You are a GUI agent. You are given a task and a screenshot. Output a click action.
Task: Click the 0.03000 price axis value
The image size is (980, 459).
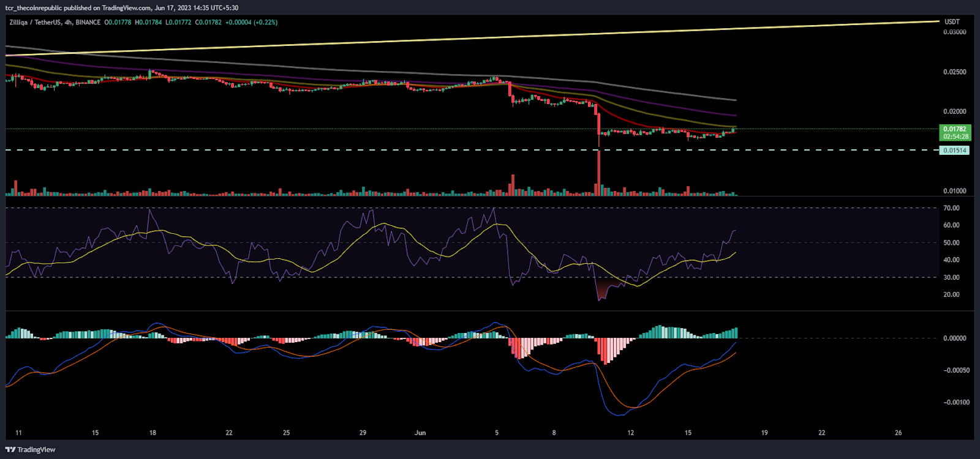tap(955, 32)
